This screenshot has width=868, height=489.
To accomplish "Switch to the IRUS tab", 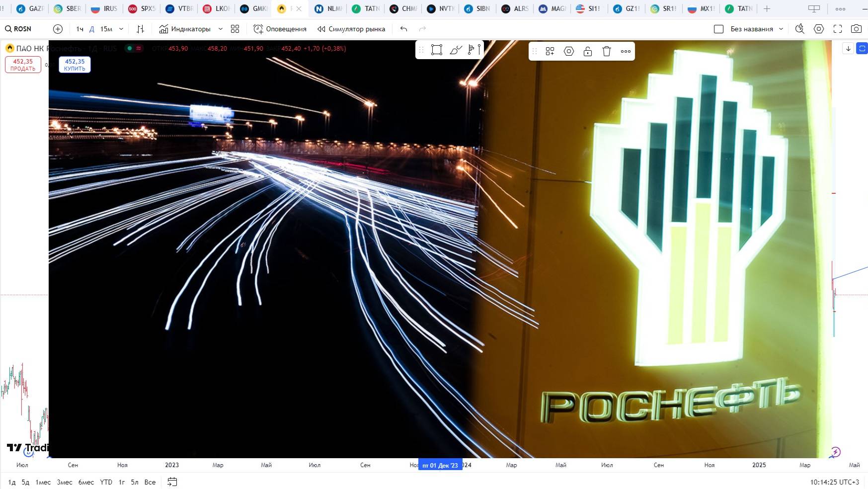I will (105, 8).
